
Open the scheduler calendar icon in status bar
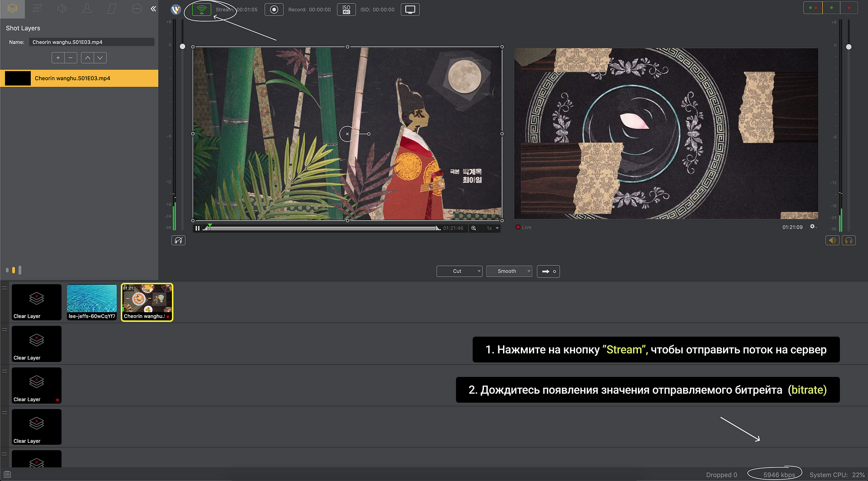coord(7,474)
